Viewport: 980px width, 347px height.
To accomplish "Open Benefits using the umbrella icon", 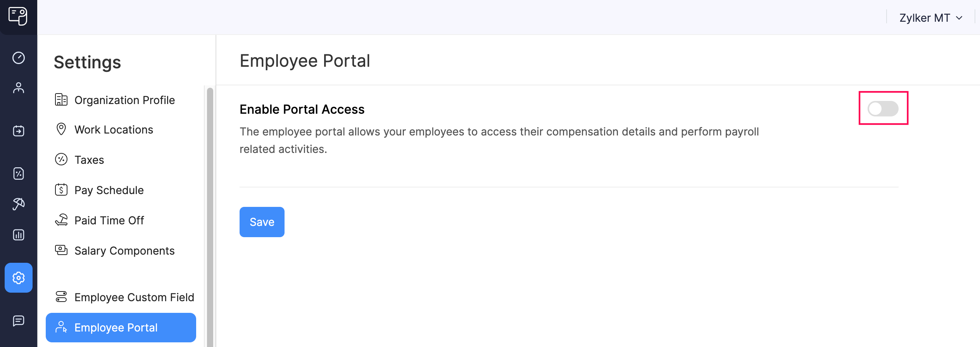I will pos(18,204).
